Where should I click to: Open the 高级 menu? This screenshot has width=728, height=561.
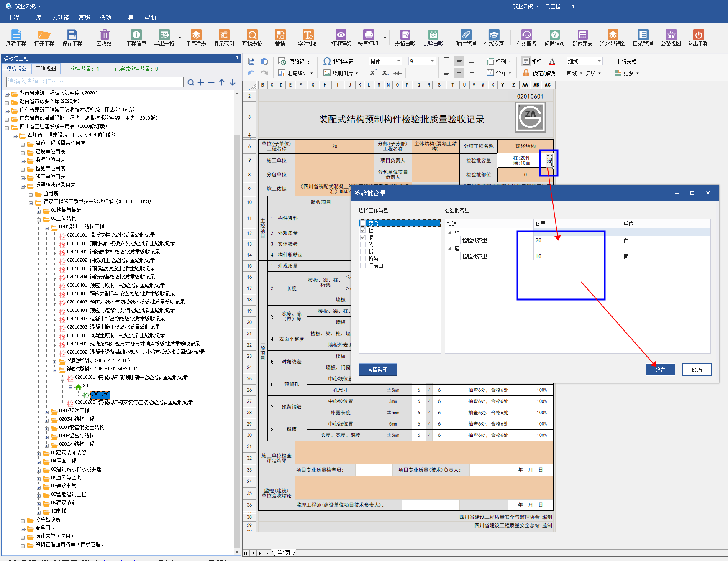[x=85, y=18]
